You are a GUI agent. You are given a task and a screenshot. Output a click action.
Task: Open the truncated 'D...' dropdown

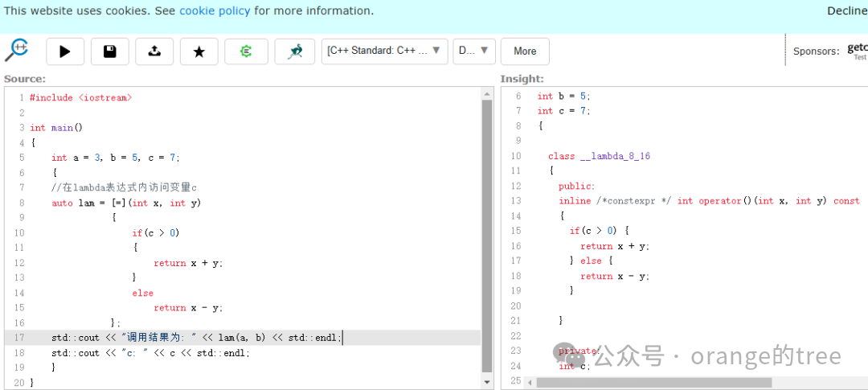474,51
